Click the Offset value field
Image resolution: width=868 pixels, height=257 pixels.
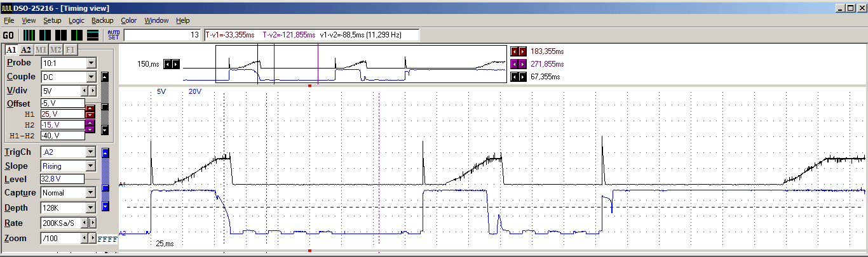click(x=62, y=103)
